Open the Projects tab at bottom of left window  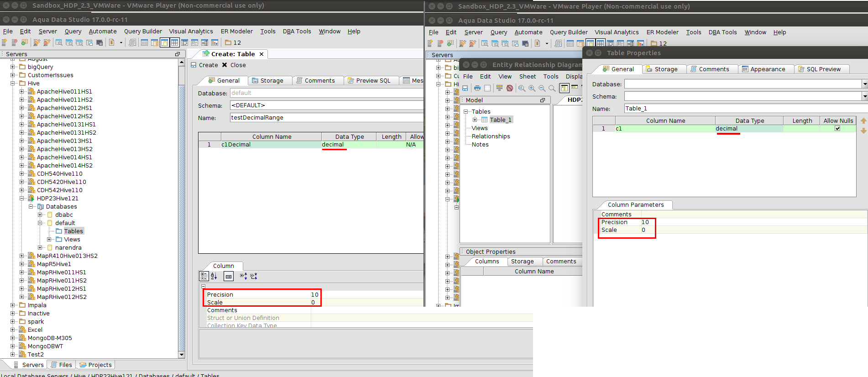tap(95, 365)
